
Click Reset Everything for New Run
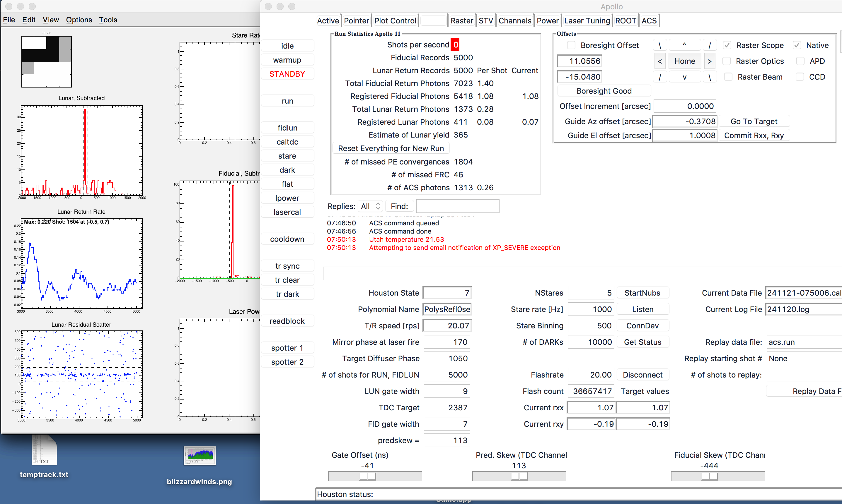(391, 148)
